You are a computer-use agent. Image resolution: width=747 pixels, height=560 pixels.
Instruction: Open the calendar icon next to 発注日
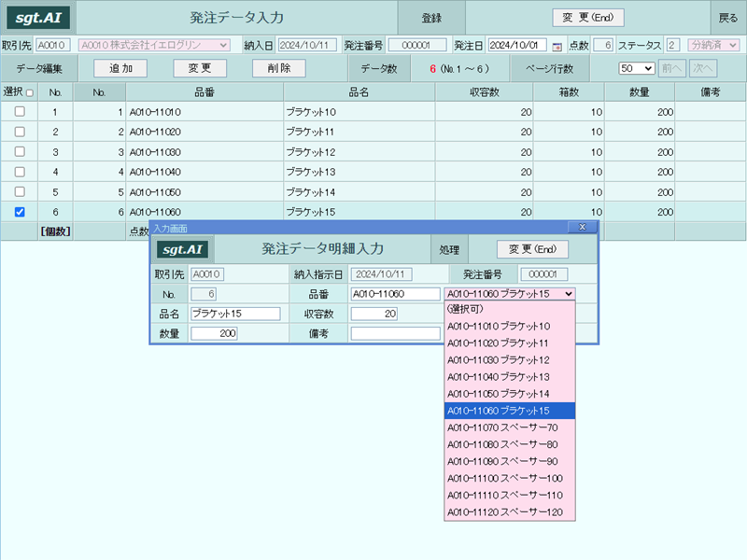557,46
